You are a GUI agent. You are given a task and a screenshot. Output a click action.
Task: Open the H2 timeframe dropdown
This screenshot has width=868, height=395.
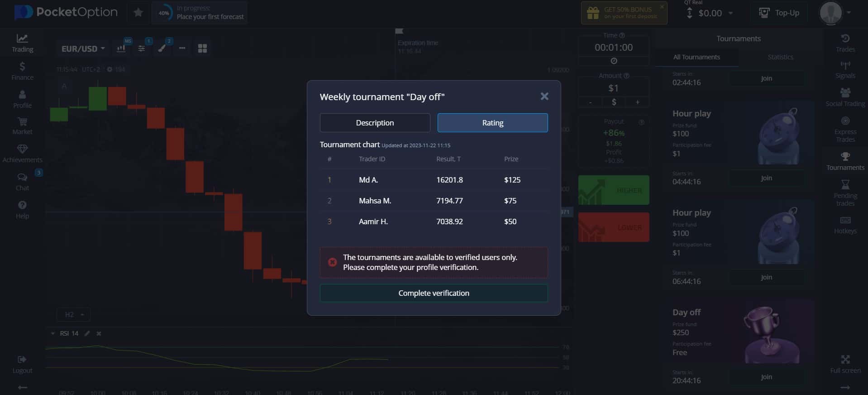pyautogui.click(x=73, y=314)
